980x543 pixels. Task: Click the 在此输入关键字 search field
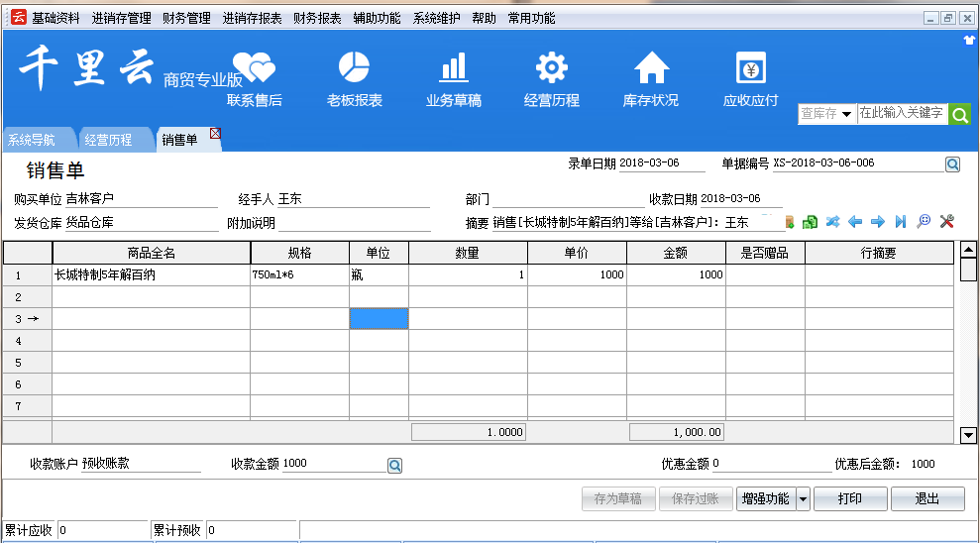tap(901, 114)
